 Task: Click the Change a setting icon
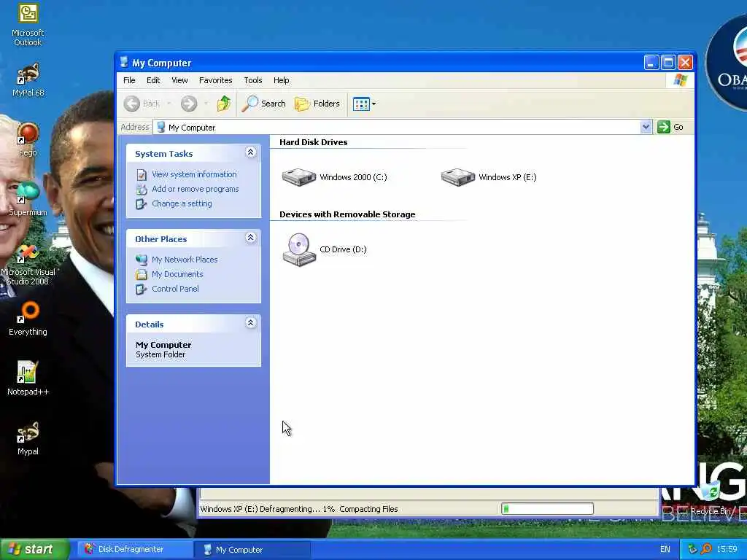tap(142, 204)
